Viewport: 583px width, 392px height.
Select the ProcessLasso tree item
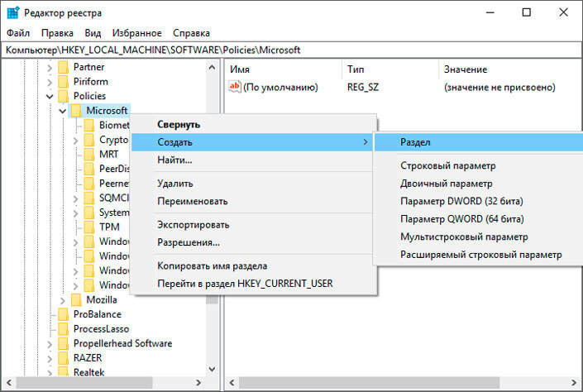point(101,329)
